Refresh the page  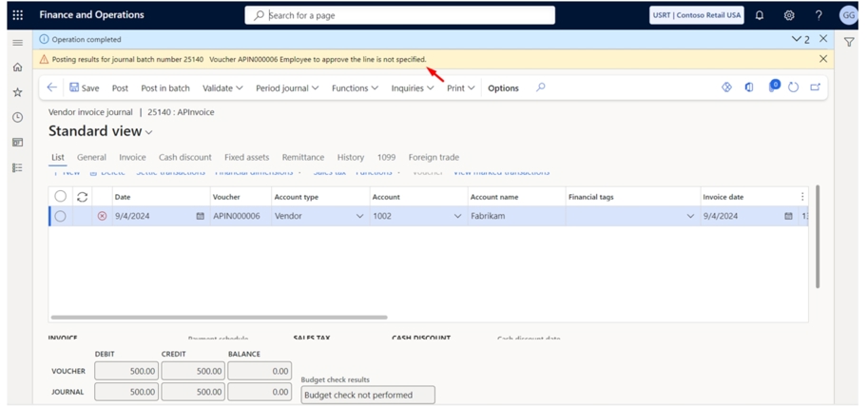[x=793, y=87]
